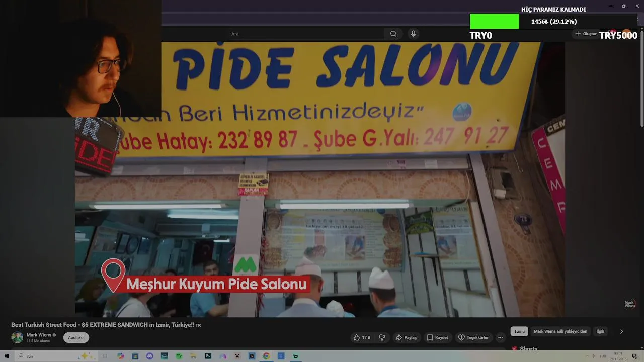Send thanks via Teşekkürler button
Viewport: 644px width, 362px height.
(x=473, y=337)
